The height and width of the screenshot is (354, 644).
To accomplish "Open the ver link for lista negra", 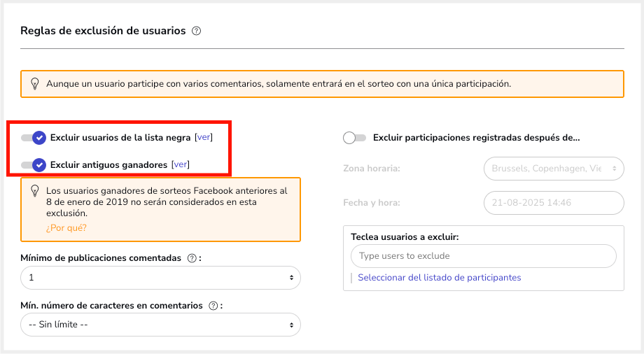I will coord(204,138).
